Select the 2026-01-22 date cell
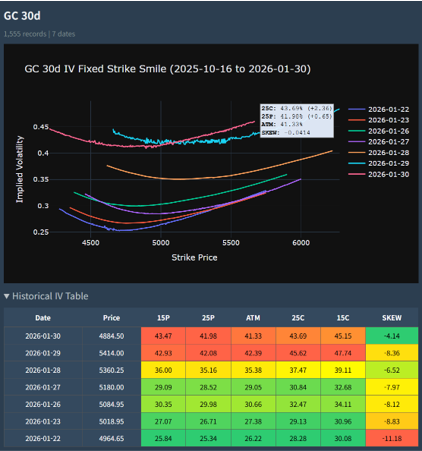Viewport: 422px width, 451px height. 43,438
